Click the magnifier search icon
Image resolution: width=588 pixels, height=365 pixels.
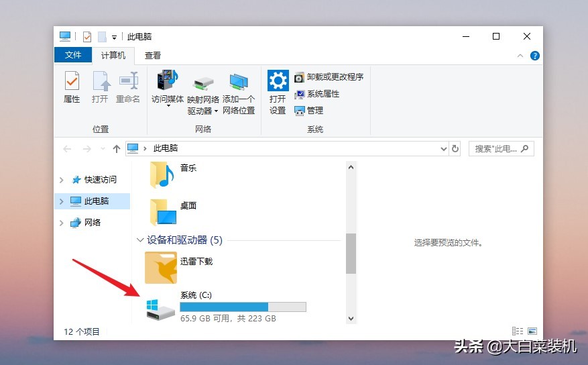coord(525,148)
